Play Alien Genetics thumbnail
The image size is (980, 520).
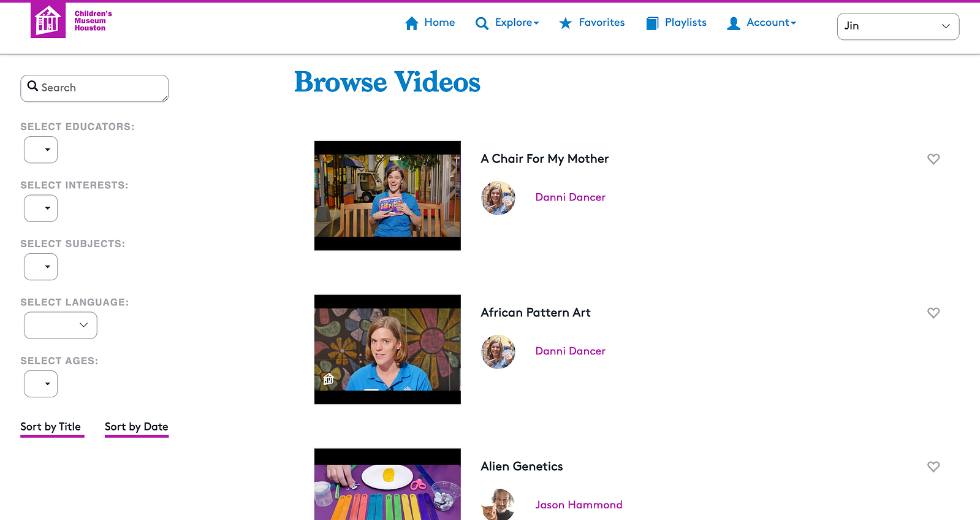click(x=387, y=484)
